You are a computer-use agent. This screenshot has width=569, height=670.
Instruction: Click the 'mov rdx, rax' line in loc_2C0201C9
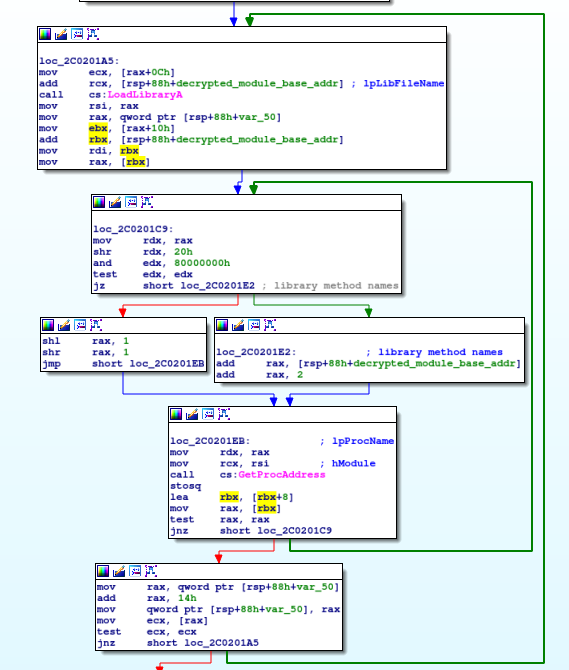[x=143, y=241]
